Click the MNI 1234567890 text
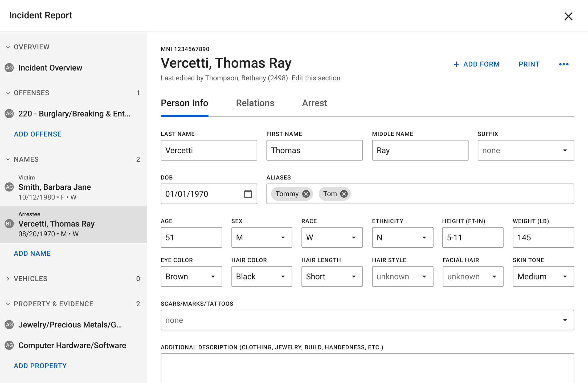Image resolution: width=588 pixels, height=383 pixels. pos(185,49)
